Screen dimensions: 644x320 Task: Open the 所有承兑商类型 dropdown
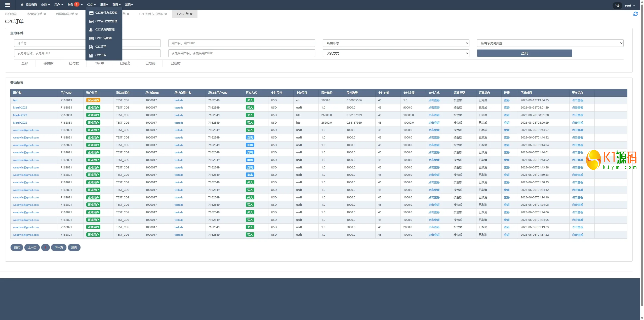550,43
